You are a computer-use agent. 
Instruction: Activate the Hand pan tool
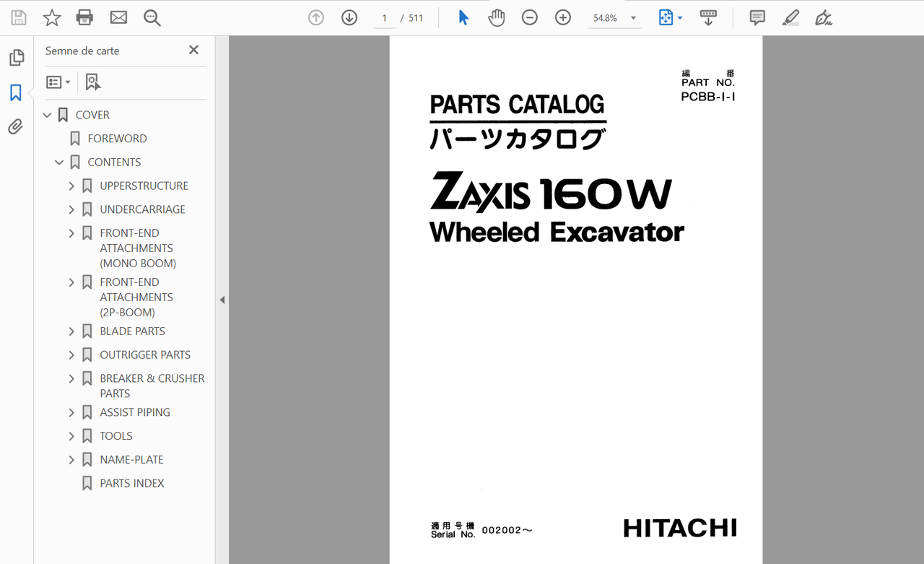497,18
